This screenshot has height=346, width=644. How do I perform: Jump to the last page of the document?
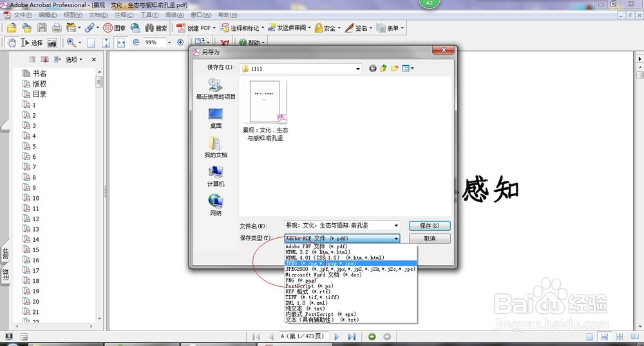coord(352,337)
